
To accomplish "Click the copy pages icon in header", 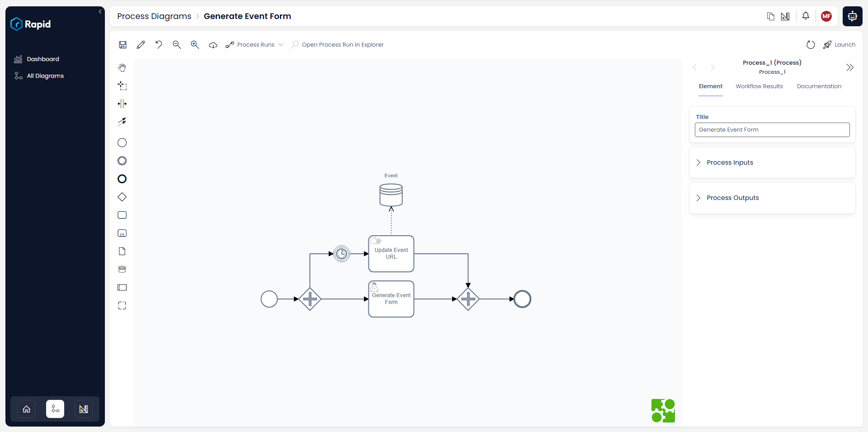I will tap(771, 16).
